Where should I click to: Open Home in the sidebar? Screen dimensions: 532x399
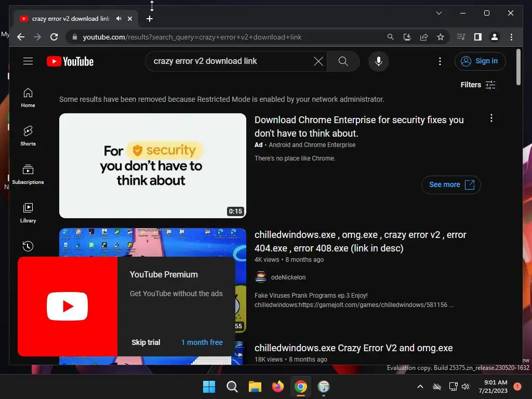28,98
